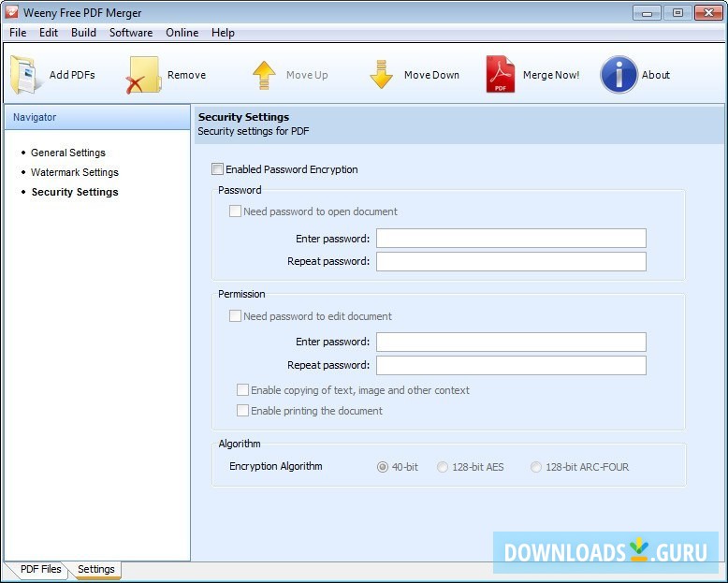The width and height of the screenshot is (728, 583).
Task: Focus the open-password Enter password field
Action: (511, 238)
